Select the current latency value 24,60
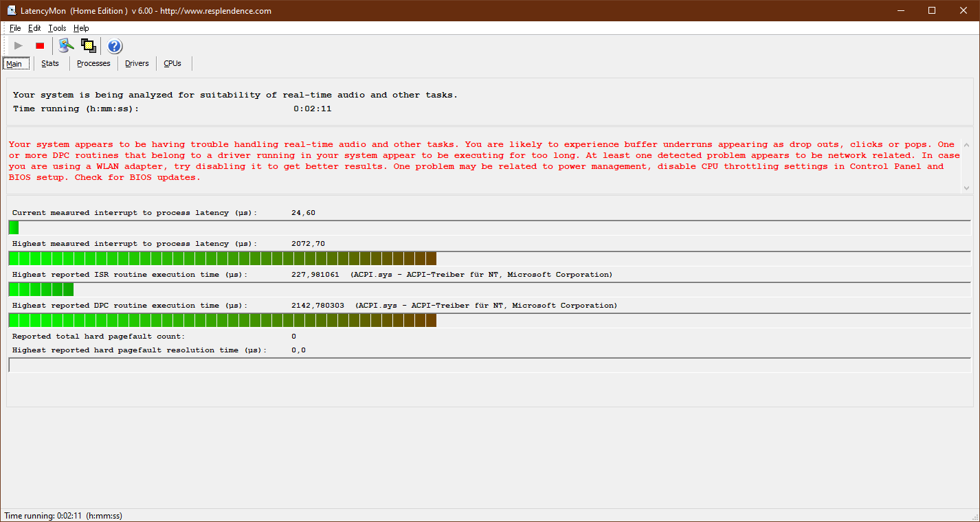The height and width of the screenshot is (522, 980). (x=304, y=213)
